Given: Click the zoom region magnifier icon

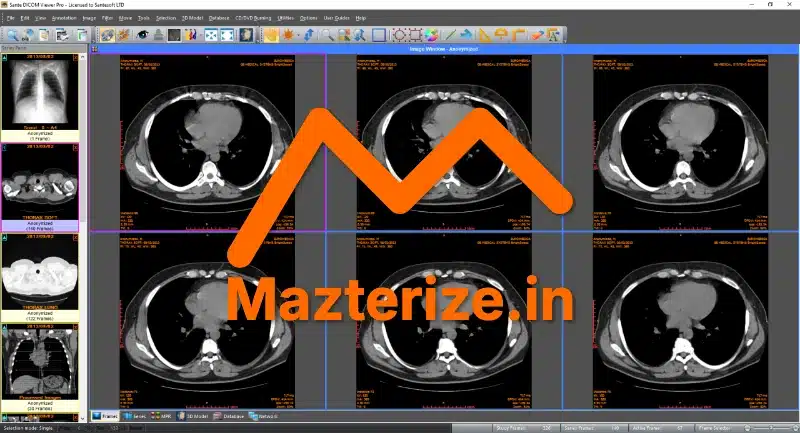Looking at the screenshot, I should 344,35.
